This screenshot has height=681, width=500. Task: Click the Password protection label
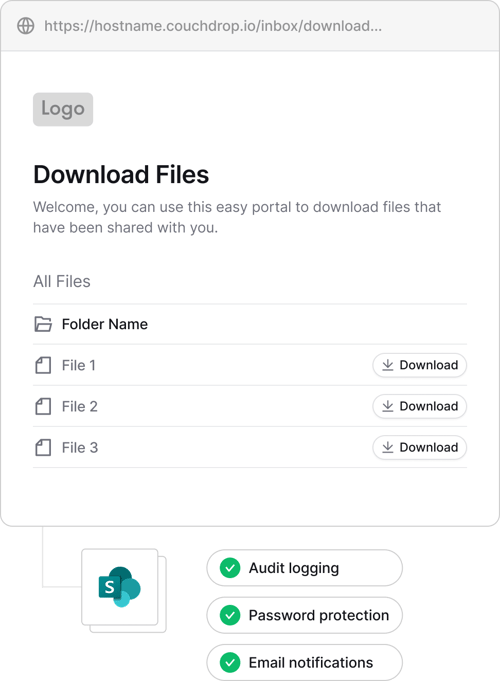point(319,615)
